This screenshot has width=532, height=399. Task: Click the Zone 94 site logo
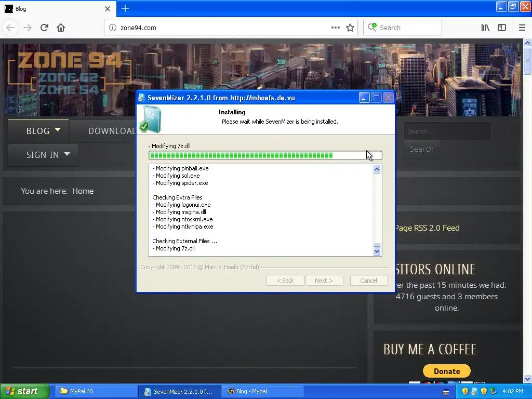70,73
